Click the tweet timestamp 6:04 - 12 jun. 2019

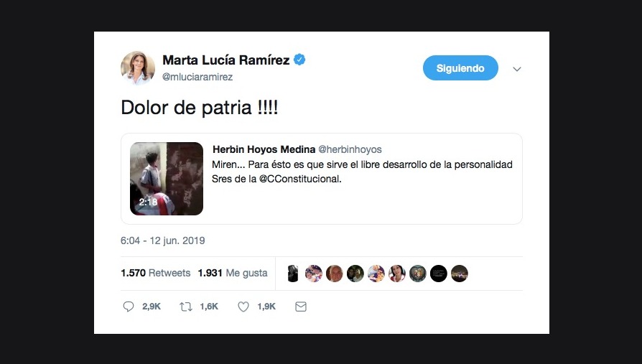pos(162,241)
